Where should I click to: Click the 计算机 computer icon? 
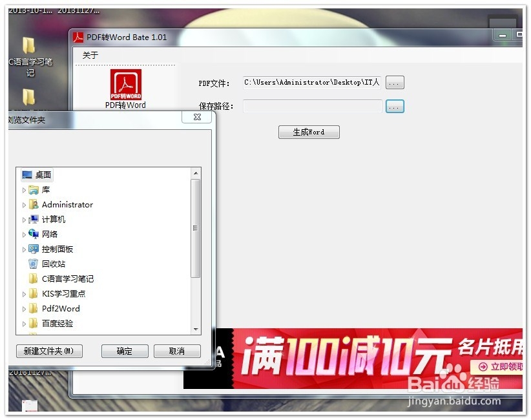(x=34, y=220)
